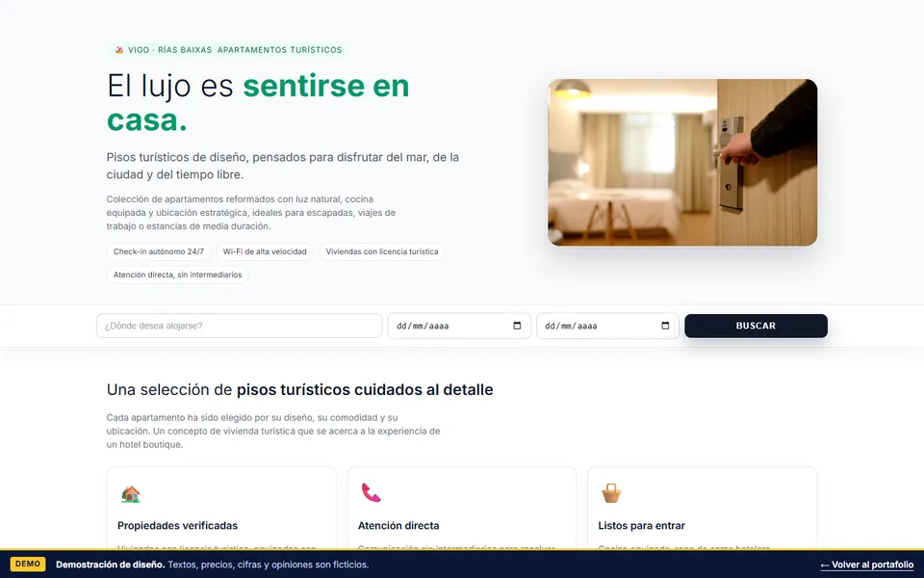Select 'Atención directa, sin intermediarios' chip
This screenshot has height=578, width=924.
[x=177, y=275]
